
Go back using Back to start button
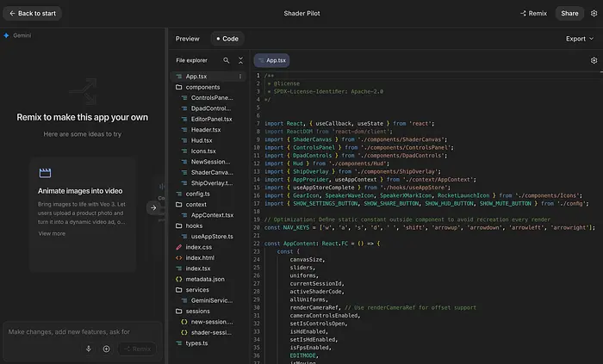33,14
